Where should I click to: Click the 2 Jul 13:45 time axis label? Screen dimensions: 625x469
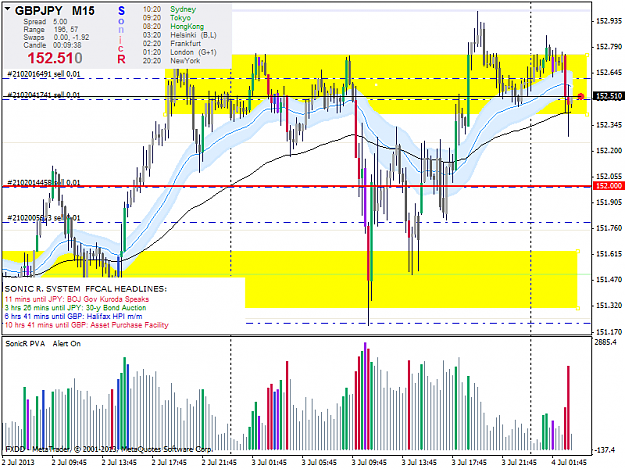119,462
